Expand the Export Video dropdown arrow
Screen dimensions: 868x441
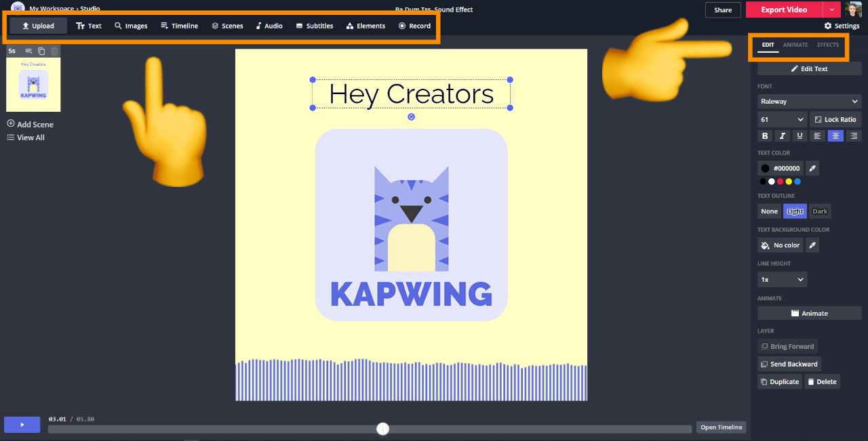coord(832,9)
